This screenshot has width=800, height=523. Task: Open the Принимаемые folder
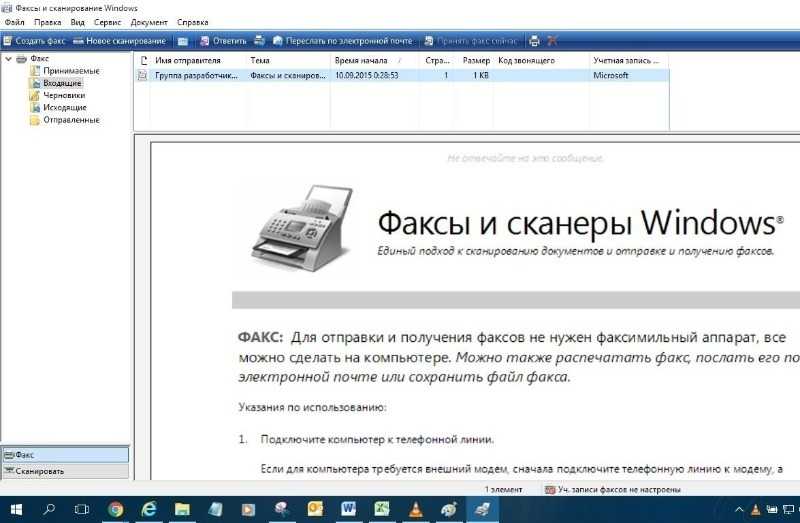pos(70,71)
